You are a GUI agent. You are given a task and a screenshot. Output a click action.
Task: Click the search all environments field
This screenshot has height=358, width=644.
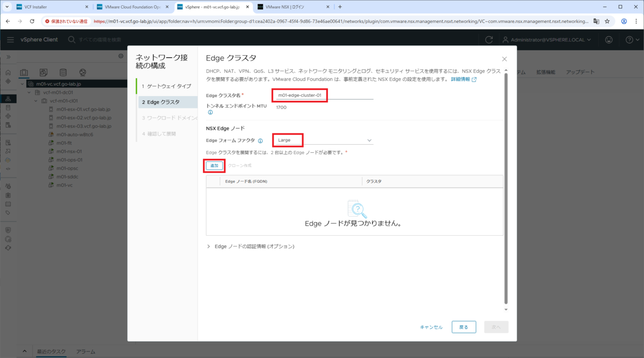pos(100,40)
